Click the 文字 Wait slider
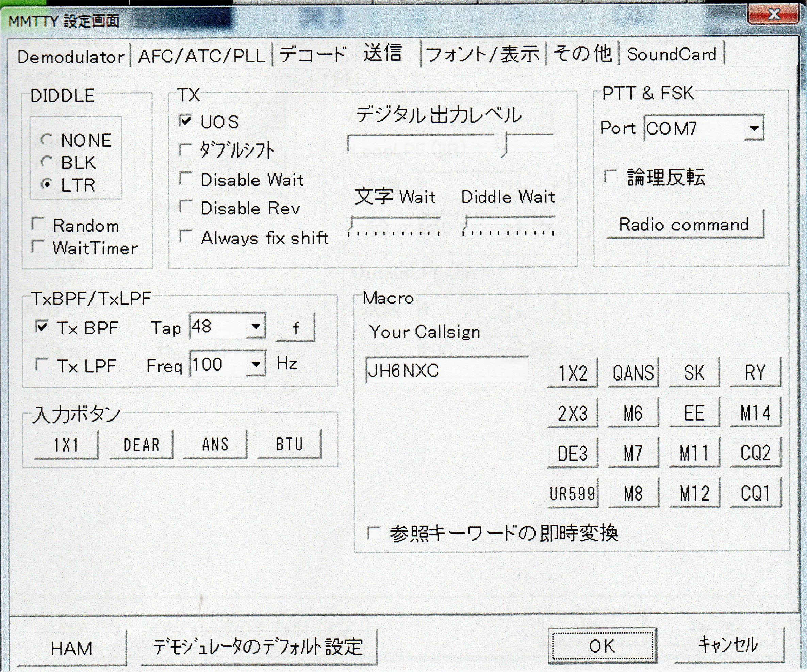 tap(394, 226)
